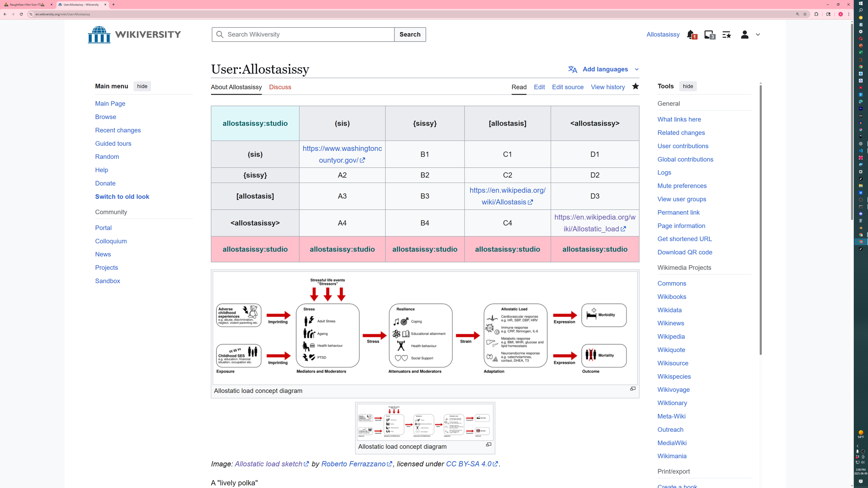Open the watchlist icon in header
The width and height of the screenshot is (868, 488).
726,35
